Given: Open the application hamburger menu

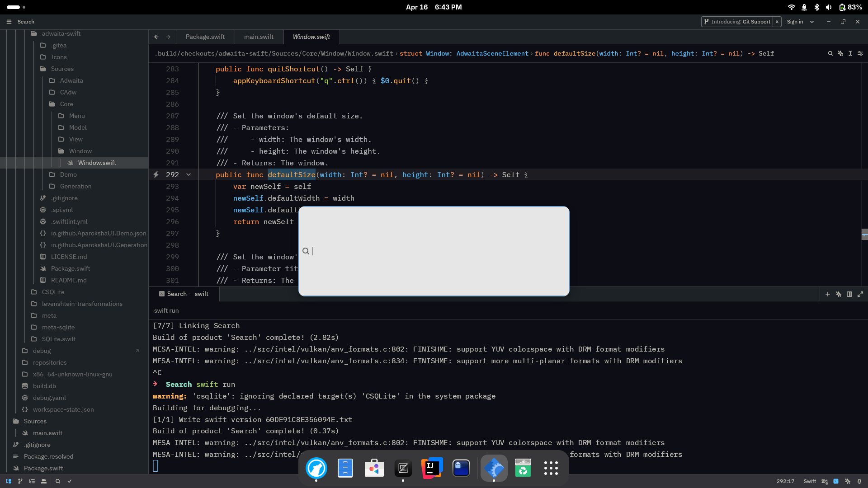Looking at the screenshot, I should click(x=9, y=22).
